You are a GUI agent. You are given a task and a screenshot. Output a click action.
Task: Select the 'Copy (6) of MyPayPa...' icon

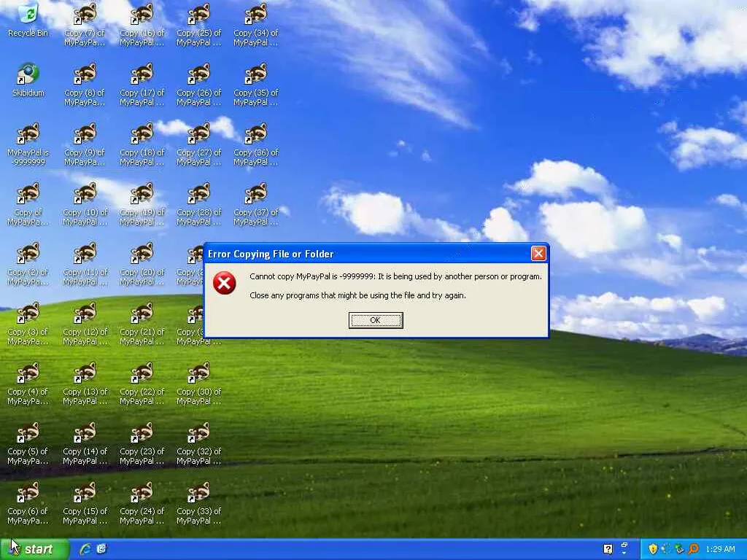coord(28,503)
